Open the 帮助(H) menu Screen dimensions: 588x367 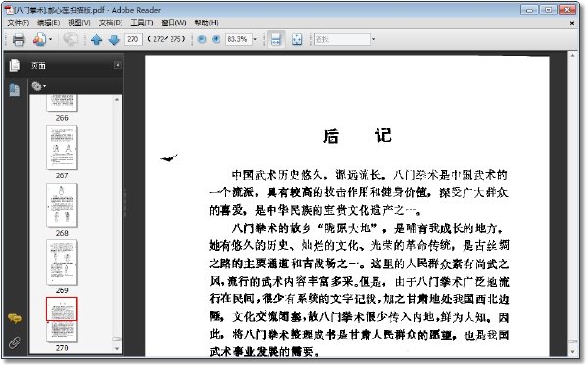pos(206,23)
